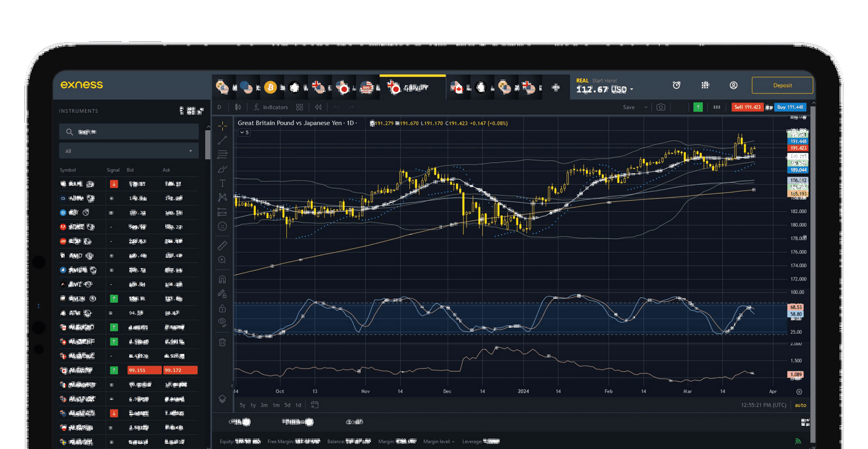
Task: Activate the zoom in tool
Action: (222, 260)
